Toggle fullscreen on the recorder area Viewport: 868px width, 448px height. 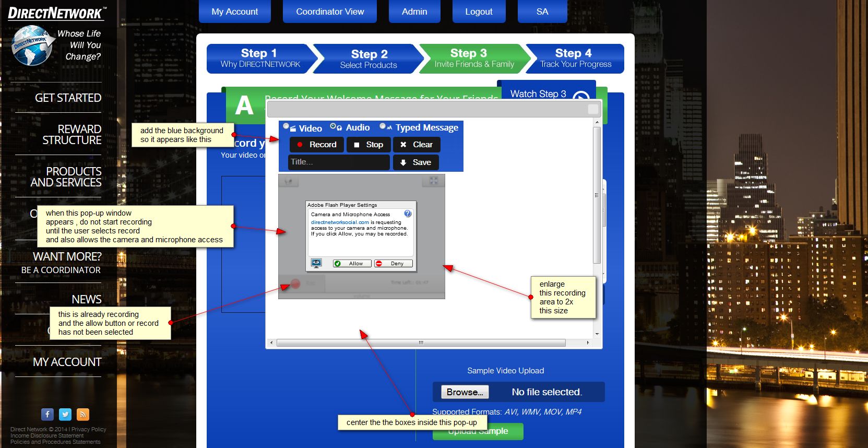433,181
